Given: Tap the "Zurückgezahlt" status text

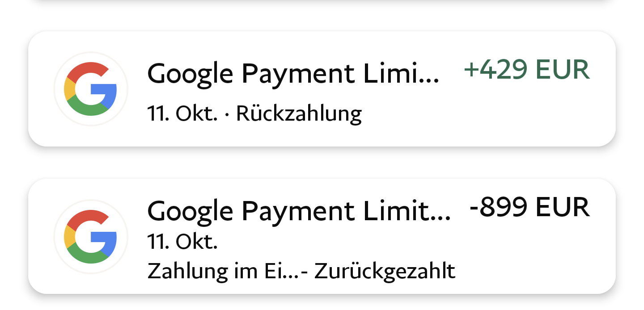Looking at the screenshot, I should (x=385, y=271).
